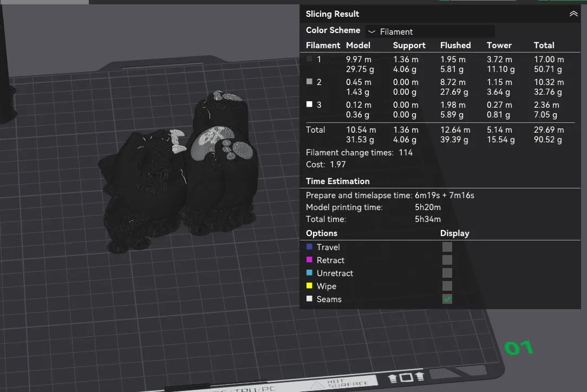Click the blue Travel color swatch
Viewport: 587px width, 392px height.
(x=309, y=247)
